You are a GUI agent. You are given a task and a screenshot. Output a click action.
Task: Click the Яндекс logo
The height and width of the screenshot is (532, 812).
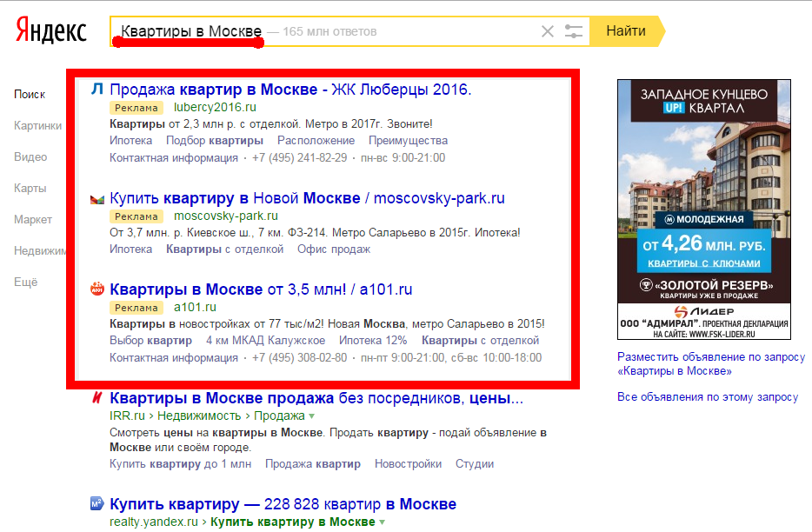point(50,31)
